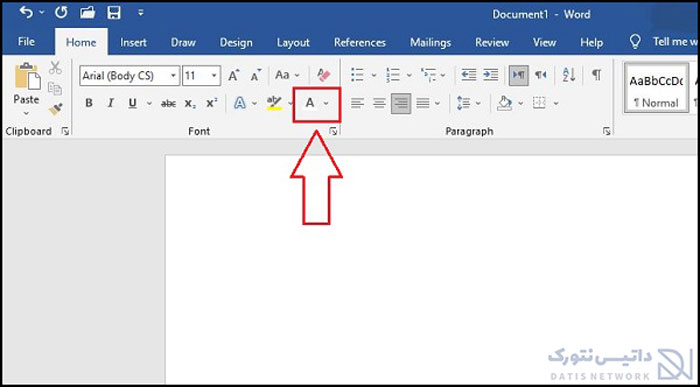Open the Font Color dropdown arrow
Image resolution: width=700 pixels, height=387 pixels.
[326, 104]
